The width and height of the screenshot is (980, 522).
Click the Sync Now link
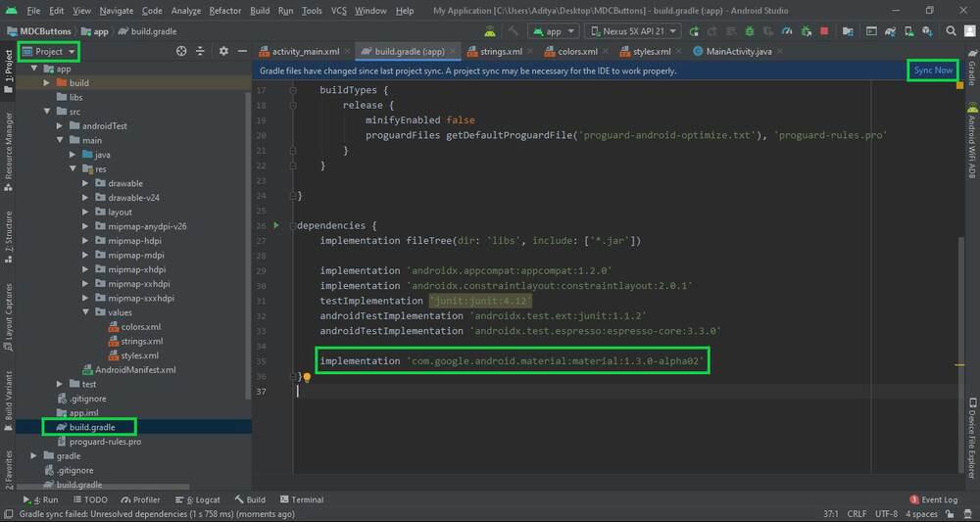[x=932, y=71]
